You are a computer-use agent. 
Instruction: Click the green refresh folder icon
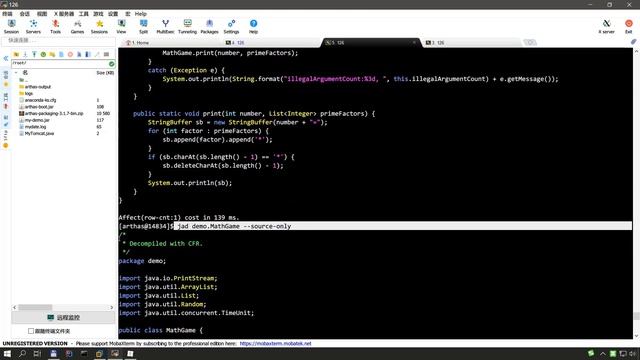pyautogui.click(x=43, y=54)
